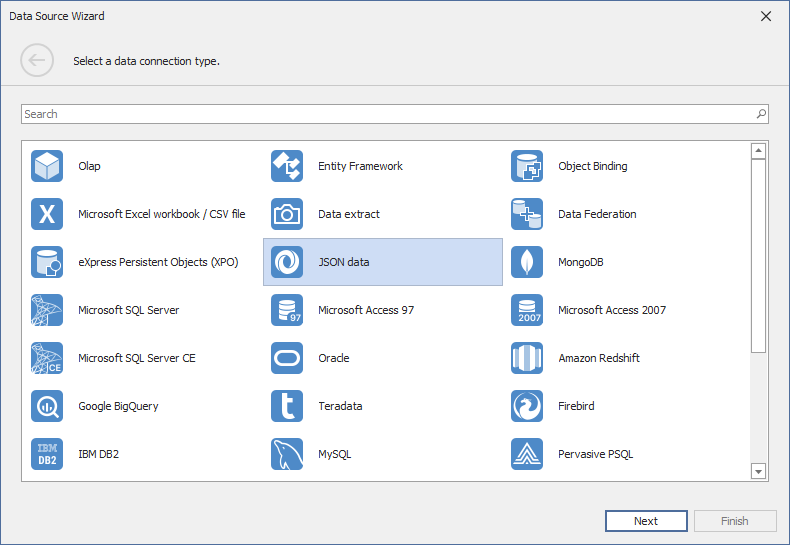Choose the Entity Framework icon
The height and width of the screenshot is (545, 790).
coord(287,166)
